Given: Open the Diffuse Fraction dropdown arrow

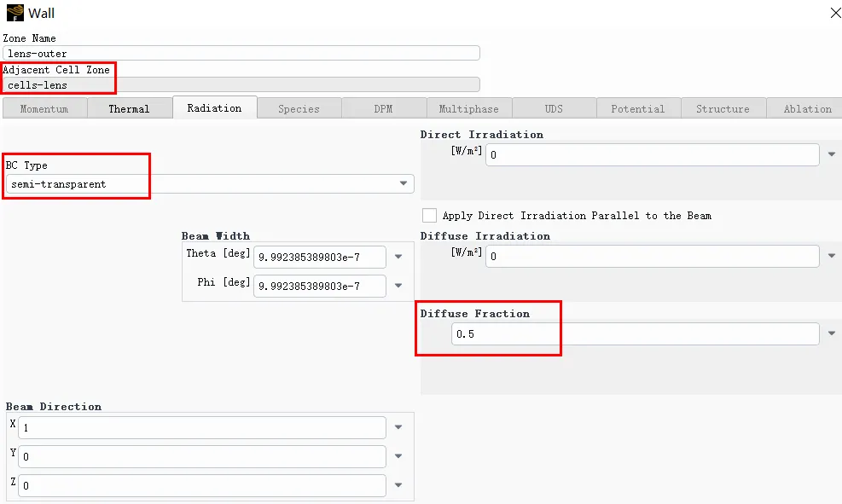Looking at the screenshot, I should [x=832, y=334].
